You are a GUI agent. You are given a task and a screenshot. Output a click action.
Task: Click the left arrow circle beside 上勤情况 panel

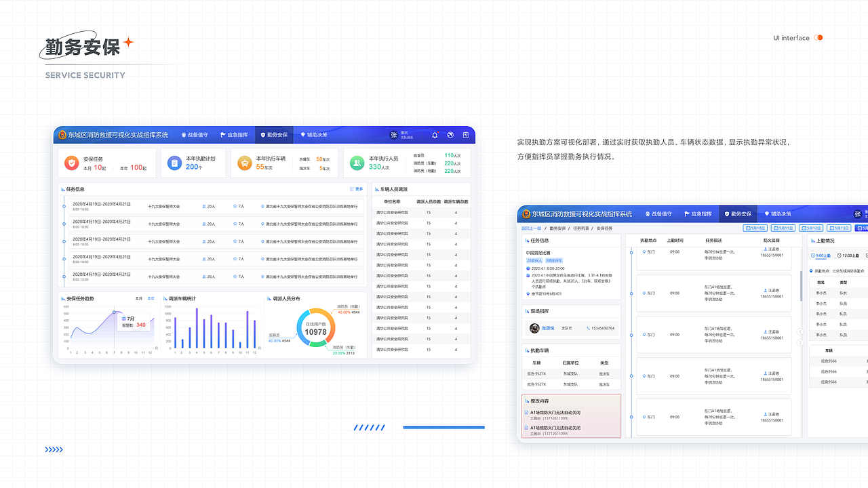pyautogui.click(x=800, y=331)
